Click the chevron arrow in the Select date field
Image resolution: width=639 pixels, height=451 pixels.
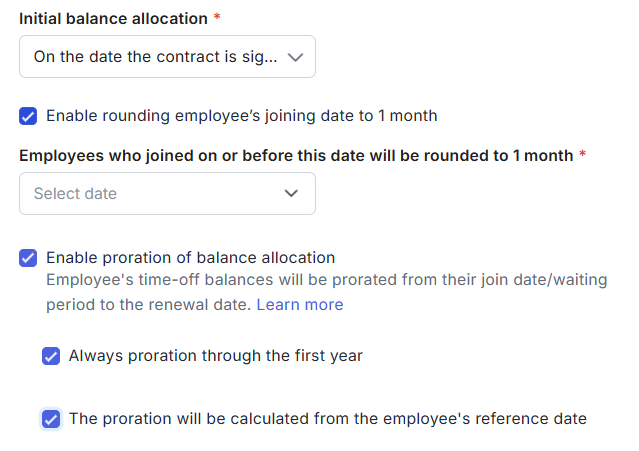pyautogui.click(x=292, y=194)
